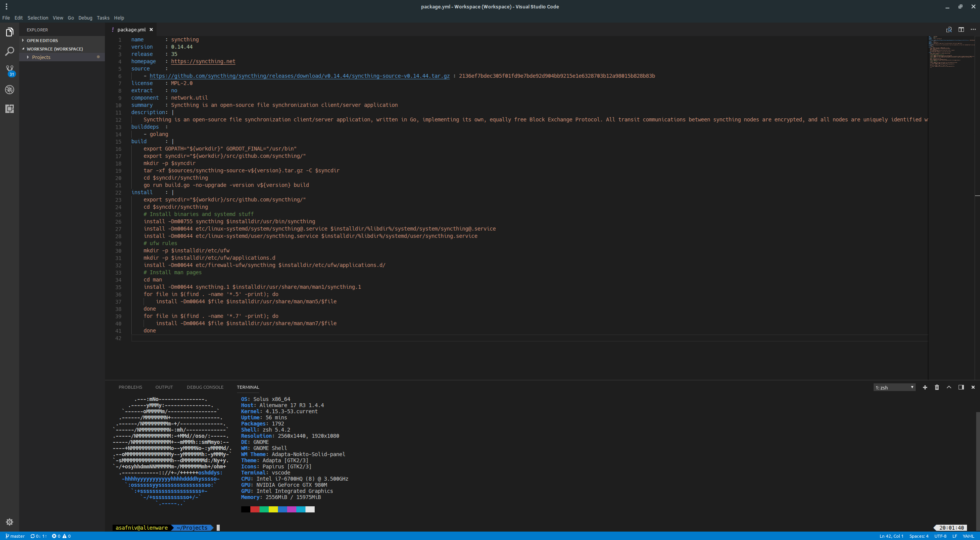Open the Edit menu
The height and width of the screenshot is (540, 980).
click(x=18, y=18)
